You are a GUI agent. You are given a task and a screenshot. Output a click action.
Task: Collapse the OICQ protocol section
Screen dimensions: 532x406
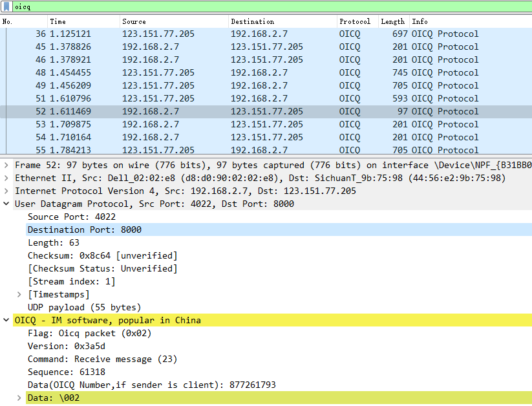coord(6,320)
